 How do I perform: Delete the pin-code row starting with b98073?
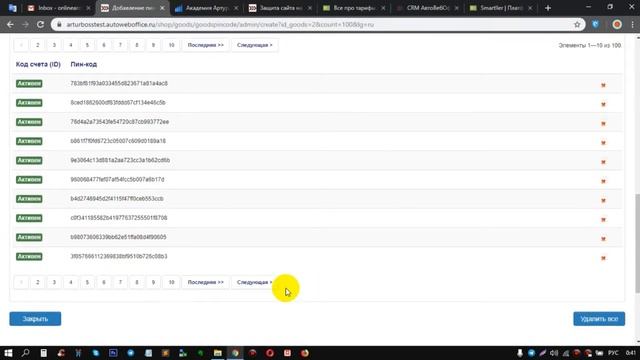coord(603,238)
